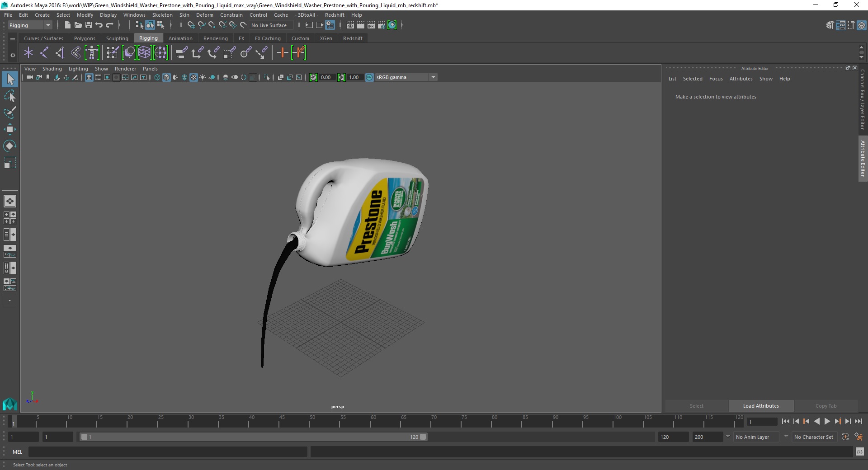Toggle snap to points
The image size is (868, 470).
(212, 25)
